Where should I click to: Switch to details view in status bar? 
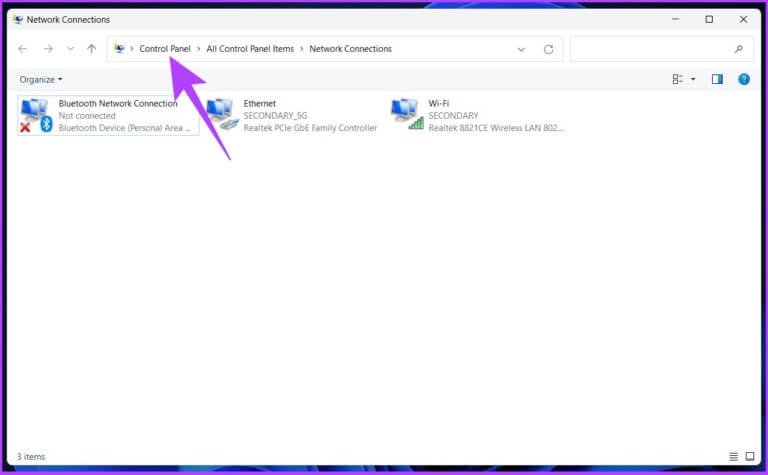[x=733, y=456]
